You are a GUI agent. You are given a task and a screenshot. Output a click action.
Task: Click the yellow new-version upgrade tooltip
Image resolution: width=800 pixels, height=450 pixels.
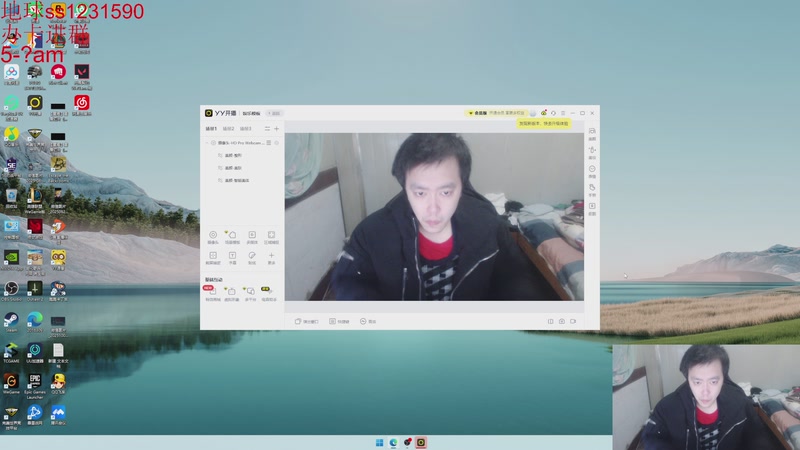coord(543,123)
